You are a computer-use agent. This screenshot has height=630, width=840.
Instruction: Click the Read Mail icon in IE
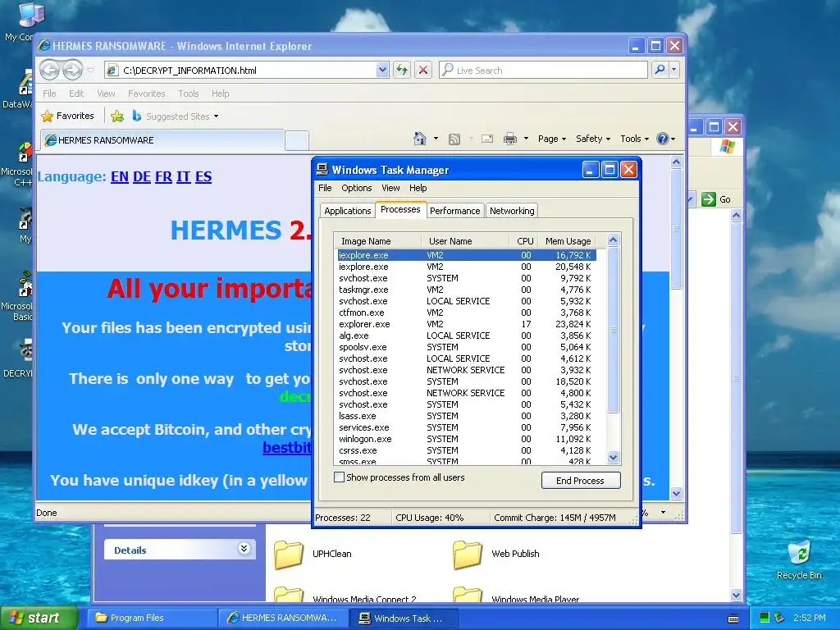coord(487,139)
